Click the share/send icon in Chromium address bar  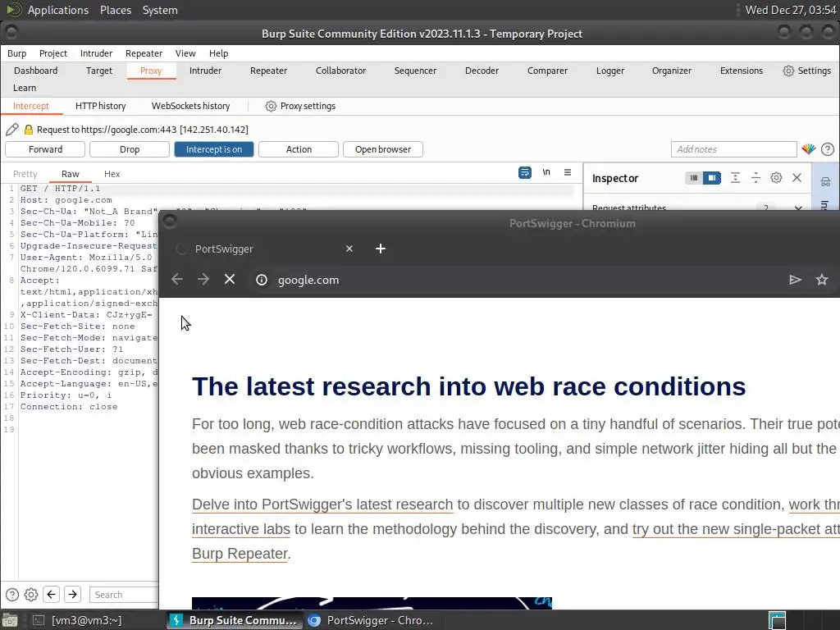click(795, 279)
